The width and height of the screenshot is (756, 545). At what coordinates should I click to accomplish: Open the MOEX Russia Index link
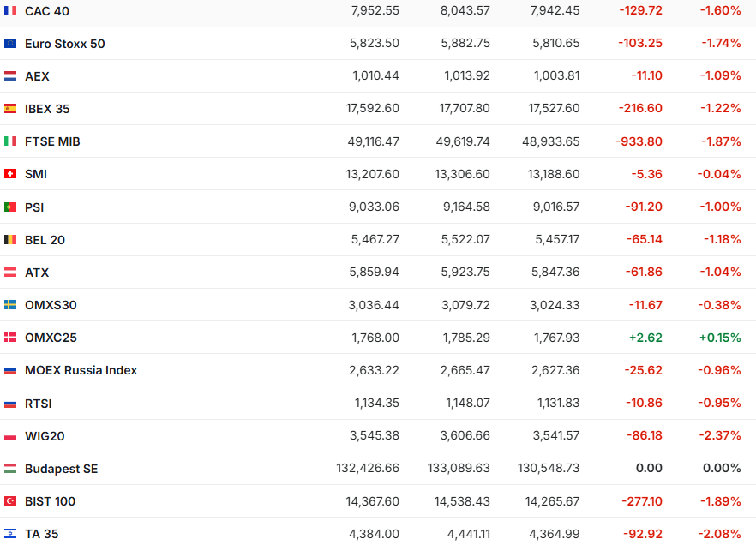pyautogui.click(x=81, y=370)
